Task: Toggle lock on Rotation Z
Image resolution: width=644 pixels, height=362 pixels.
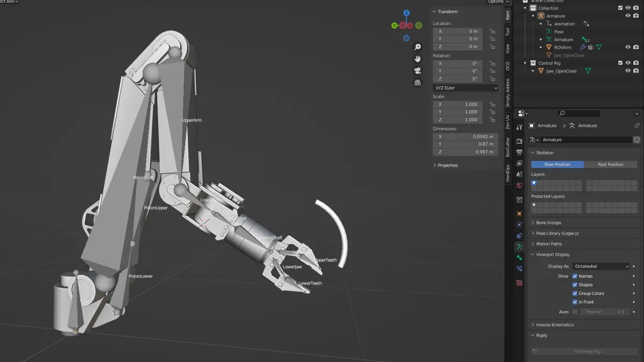Action: 492,79
